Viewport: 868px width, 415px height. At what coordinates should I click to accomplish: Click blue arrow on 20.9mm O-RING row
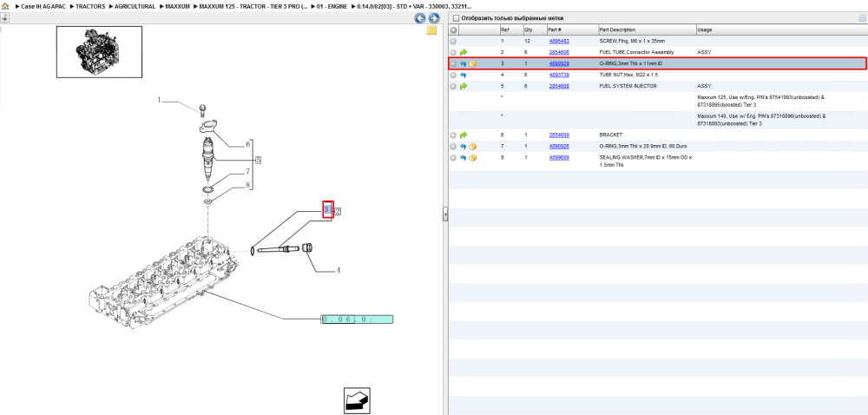click(464, 146)
